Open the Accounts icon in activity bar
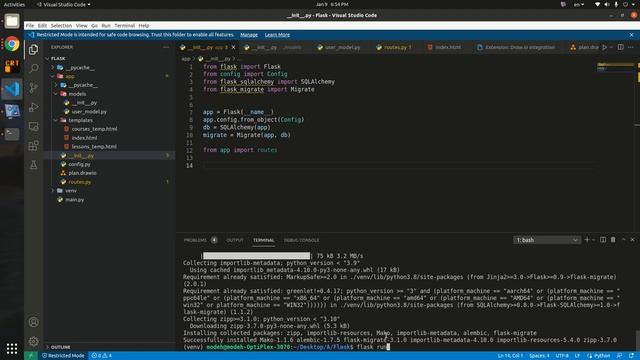Viewport: 640px width, 360px height. point(33,322)
